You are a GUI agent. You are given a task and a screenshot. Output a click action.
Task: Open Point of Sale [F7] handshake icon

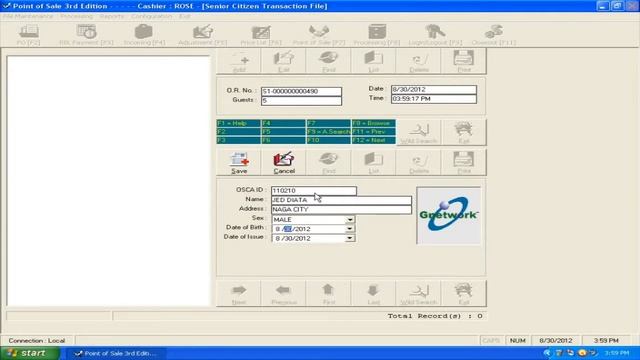[319, 34]
